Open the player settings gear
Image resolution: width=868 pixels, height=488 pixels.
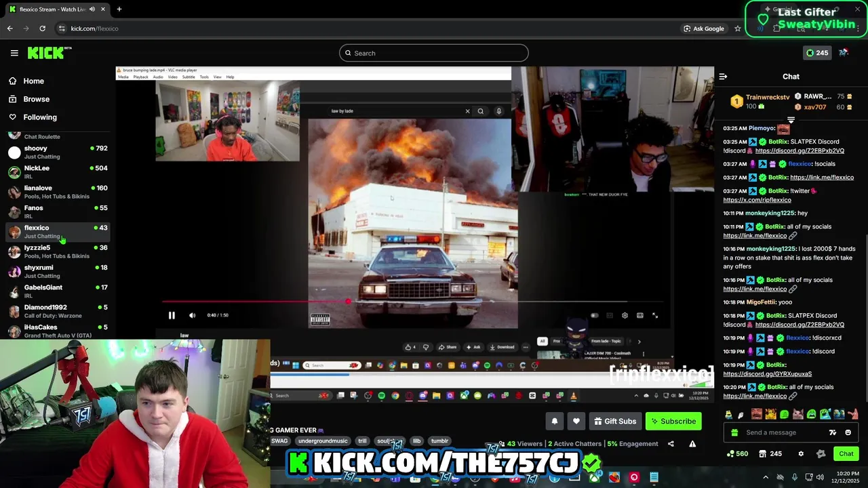[625, 315]
